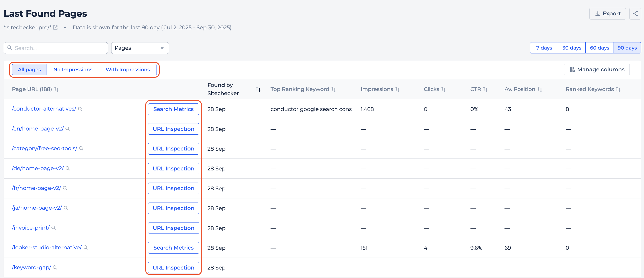Sort by Found by Sitechecker arrows
Viewport: 644px width, 278px height.
(258, 89)
